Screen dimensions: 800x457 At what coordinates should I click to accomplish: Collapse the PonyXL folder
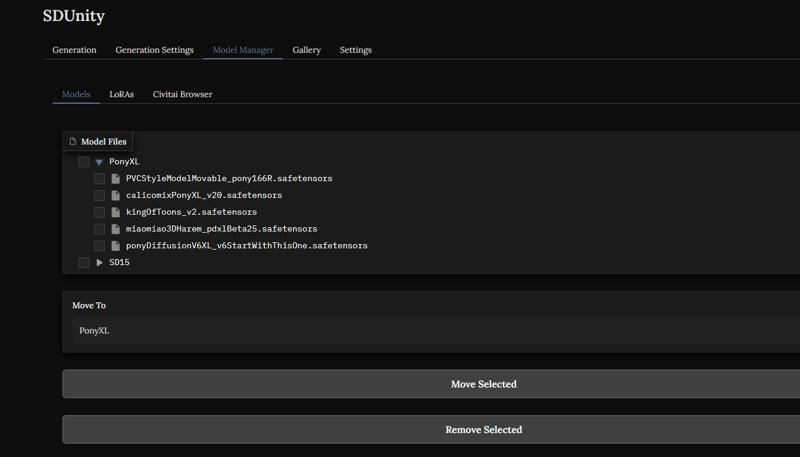(99, 162)
